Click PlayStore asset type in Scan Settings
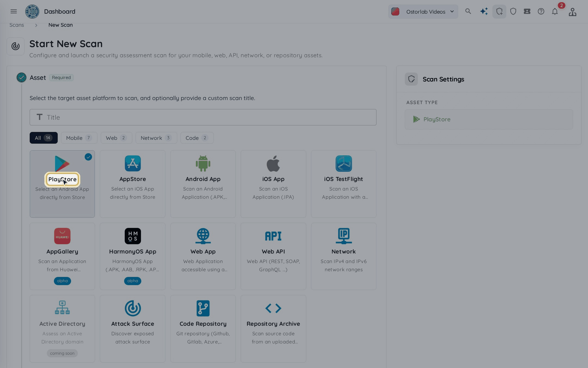 489,119
